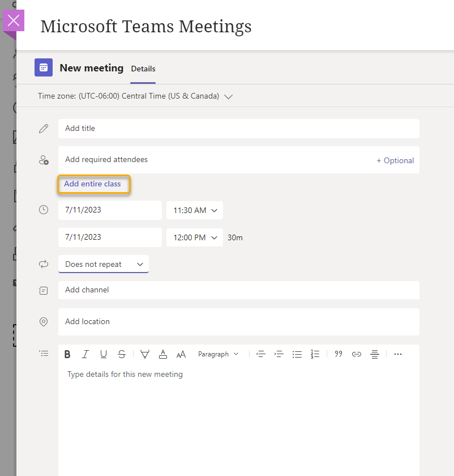
Task: Insert horizontal rule into details
Action: click(x=375, y=354)
